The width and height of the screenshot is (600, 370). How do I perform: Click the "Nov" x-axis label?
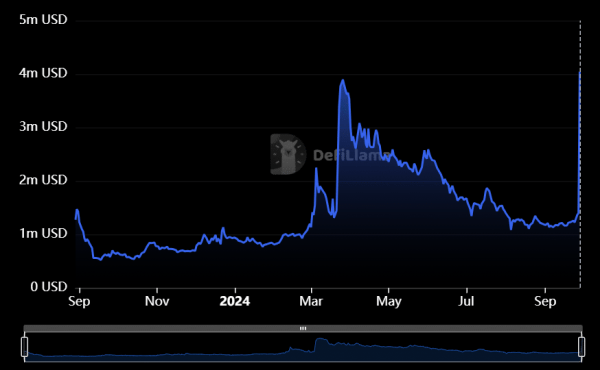pyautogui.click(x=157, y=302)
